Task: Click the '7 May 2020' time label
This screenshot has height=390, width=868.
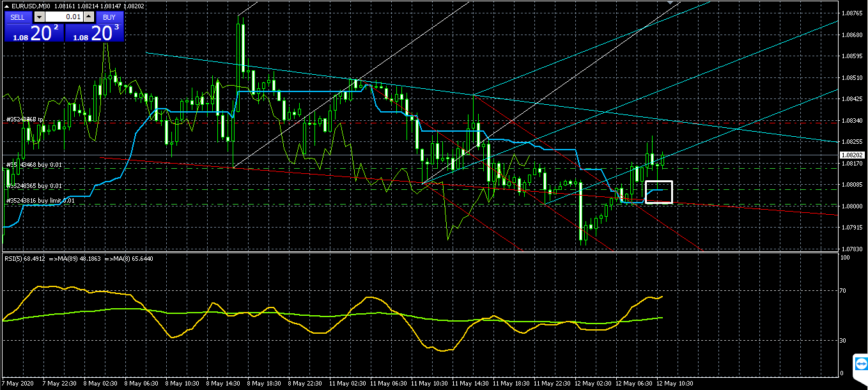Action: (17, 384)
